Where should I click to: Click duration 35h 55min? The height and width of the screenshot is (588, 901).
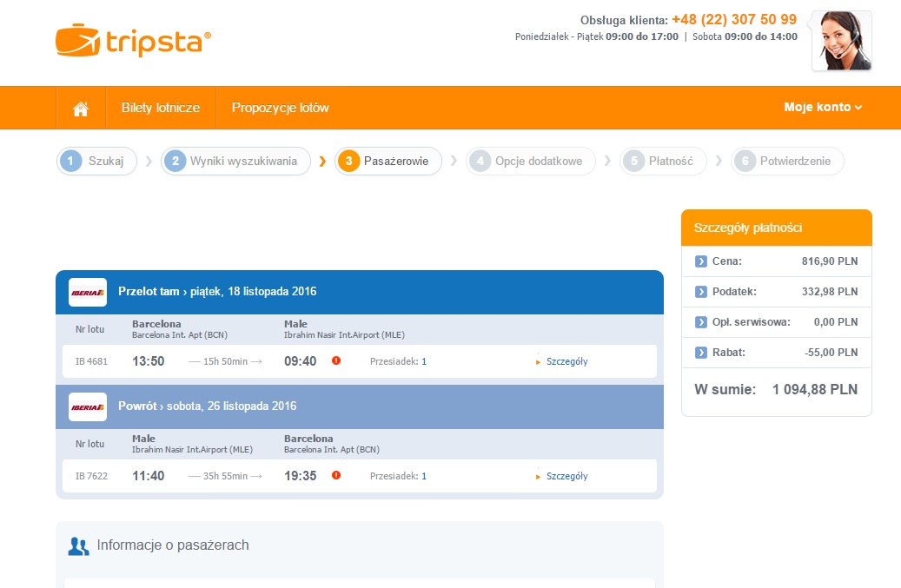coord(225,476)
